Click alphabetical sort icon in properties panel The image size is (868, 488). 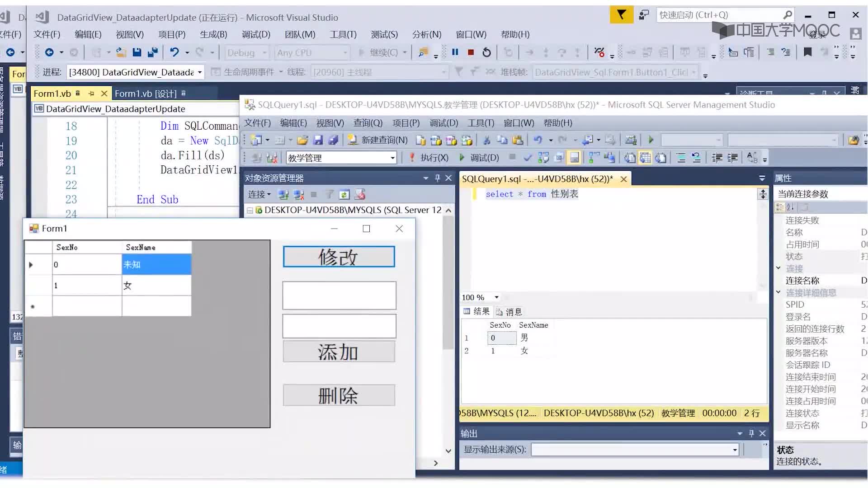790,207
